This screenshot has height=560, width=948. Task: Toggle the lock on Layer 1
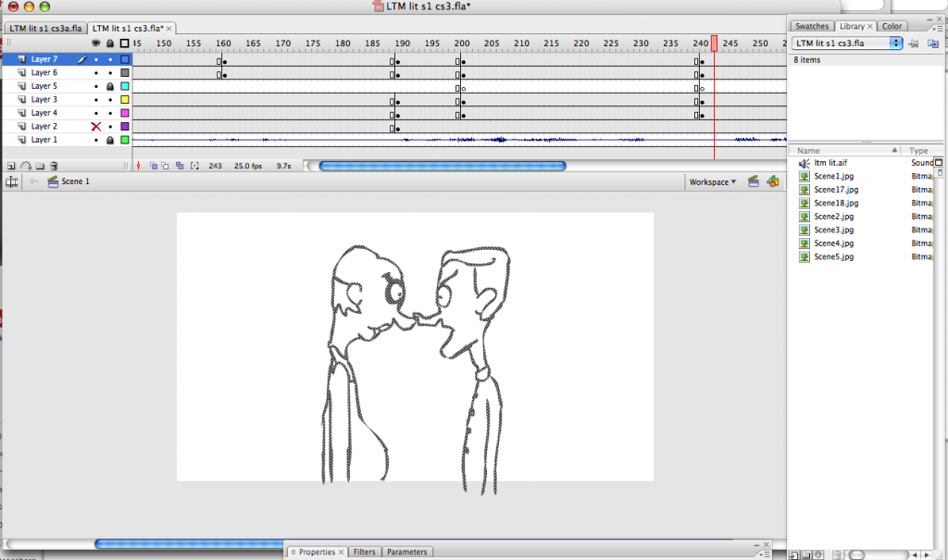[110, 140]
